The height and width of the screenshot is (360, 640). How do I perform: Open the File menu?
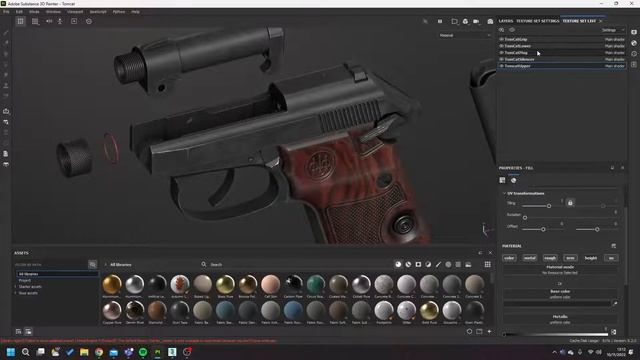[6, 12]
